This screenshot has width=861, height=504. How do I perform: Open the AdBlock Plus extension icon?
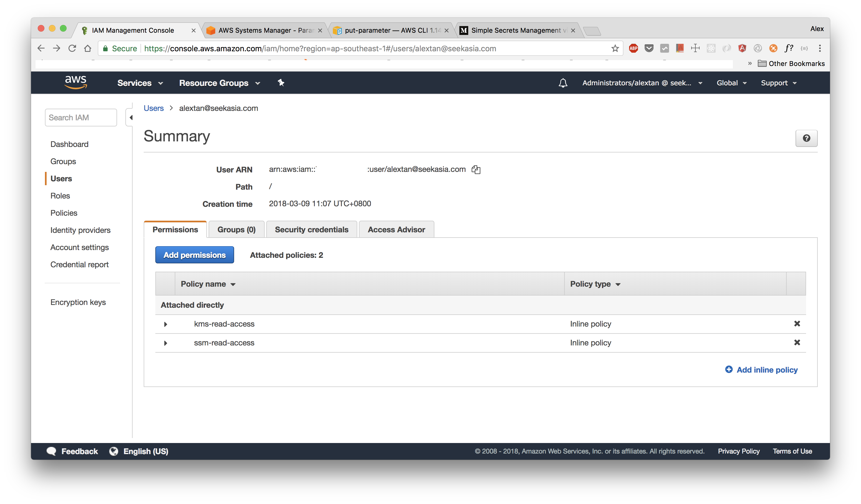pos(634,49)
